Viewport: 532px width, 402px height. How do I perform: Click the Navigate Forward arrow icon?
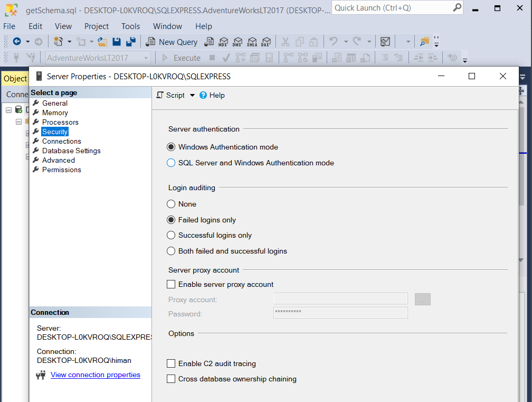pyautogui.click(x=39, y=41)
